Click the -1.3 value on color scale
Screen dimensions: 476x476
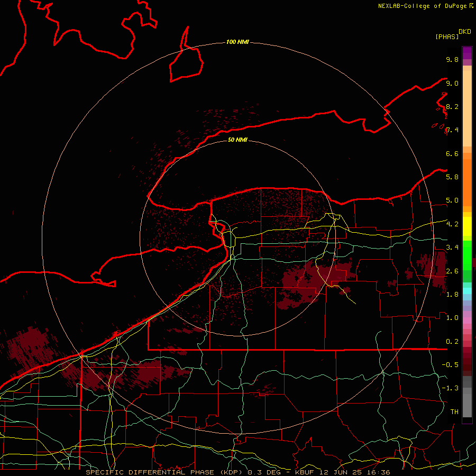coord(450,388)
